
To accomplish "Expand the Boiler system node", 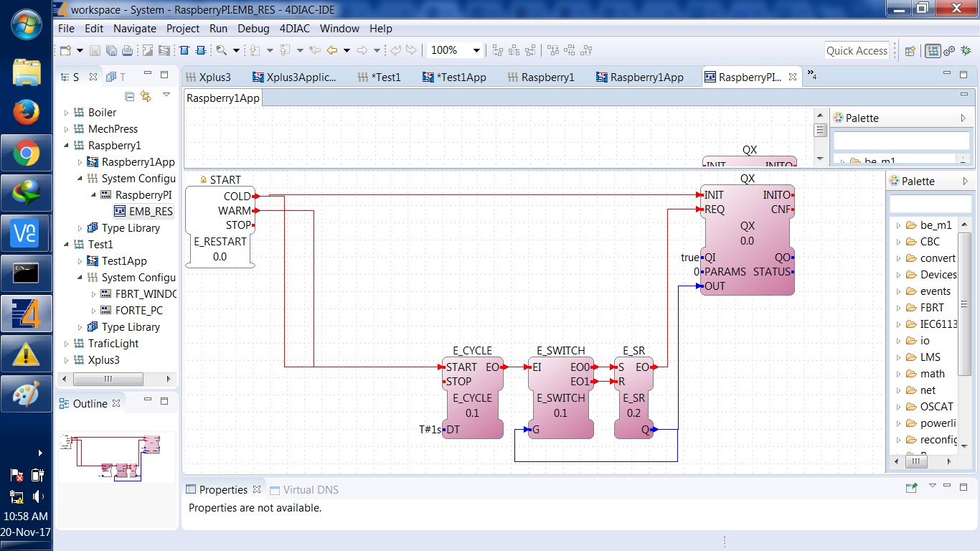I will pos(67,113).
